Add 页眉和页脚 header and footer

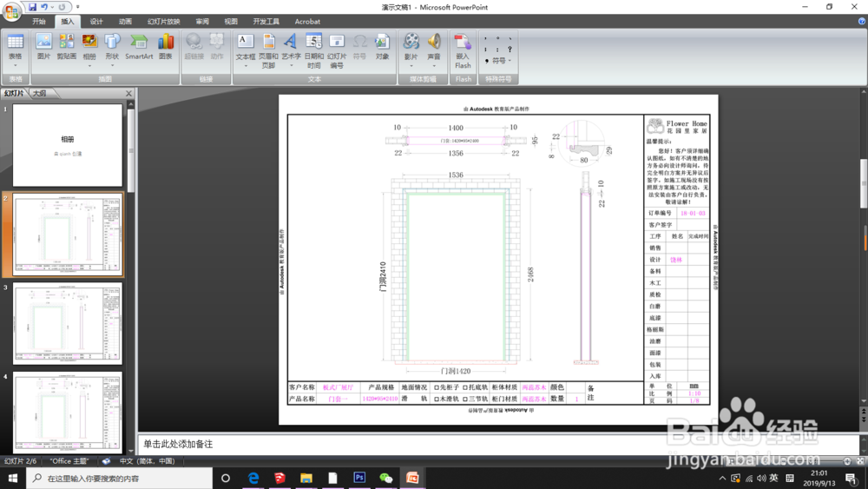point(268,51)
